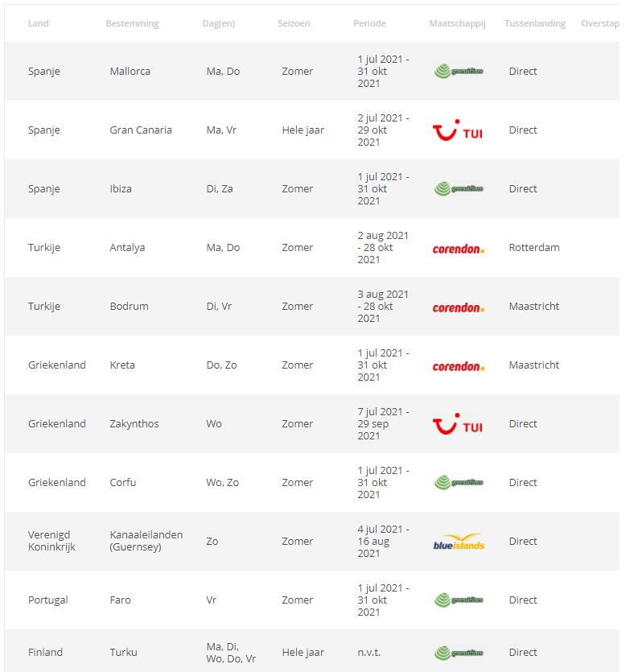Click the Rotterdam stopover in the Antalya row

534,248
